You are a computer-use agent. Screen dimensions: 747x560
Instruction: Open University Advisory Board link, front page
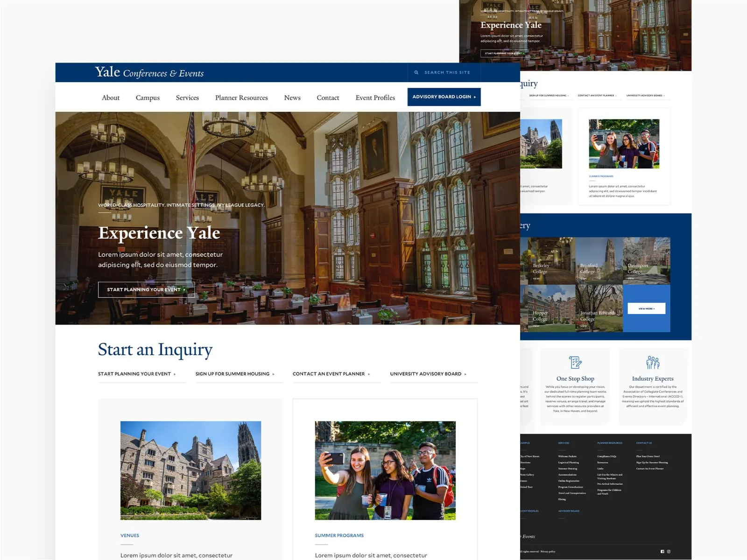pos(429,374)
